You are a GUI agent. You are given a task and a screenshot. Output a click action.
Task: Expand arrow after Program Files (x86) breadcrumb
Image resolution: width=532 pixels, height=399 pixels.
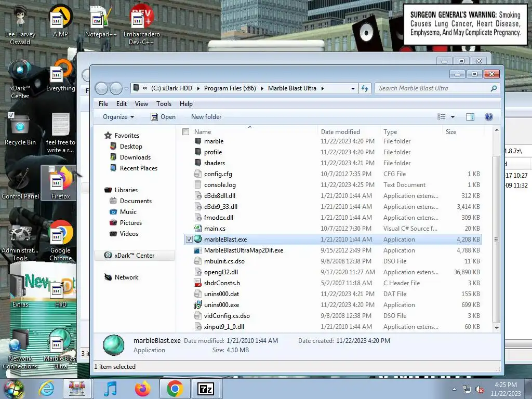tap(262, 88)
